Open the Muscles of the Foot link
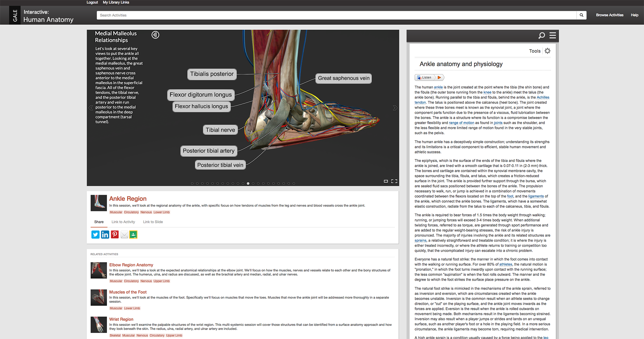Screen dimensions: 644x339 [x=128, y=292]
